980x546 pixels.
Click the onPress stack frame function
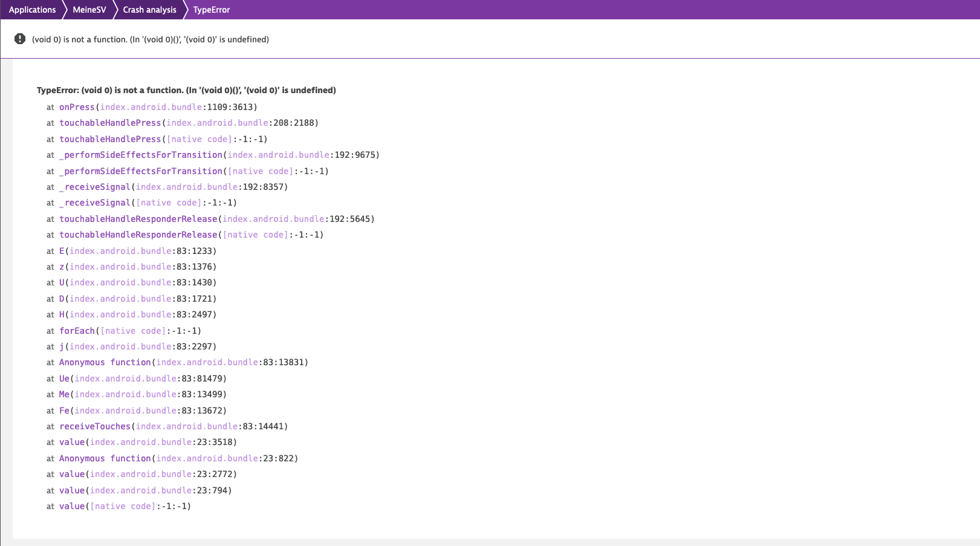click(77, 107)
